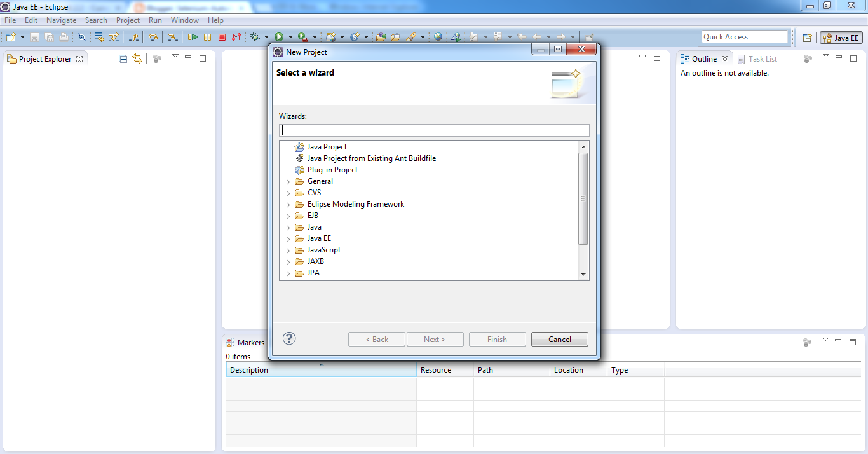Click the New Server globe icon
868x454 pixels.
[x=331, y=37]
